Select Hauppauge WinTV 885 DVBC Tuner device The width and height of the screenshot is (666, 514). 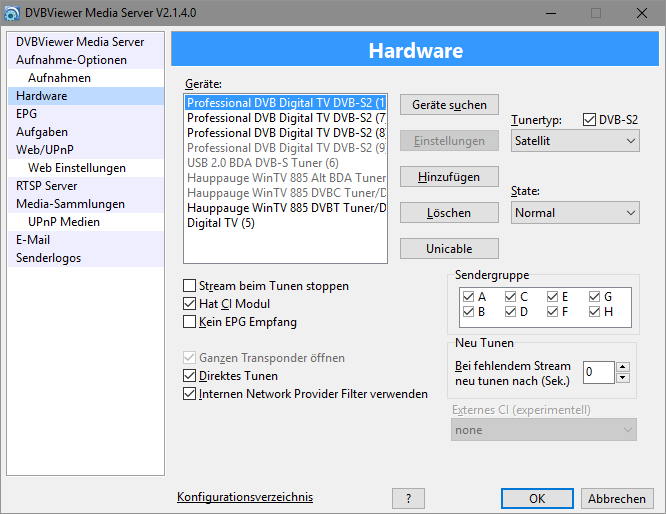point(285,193)
